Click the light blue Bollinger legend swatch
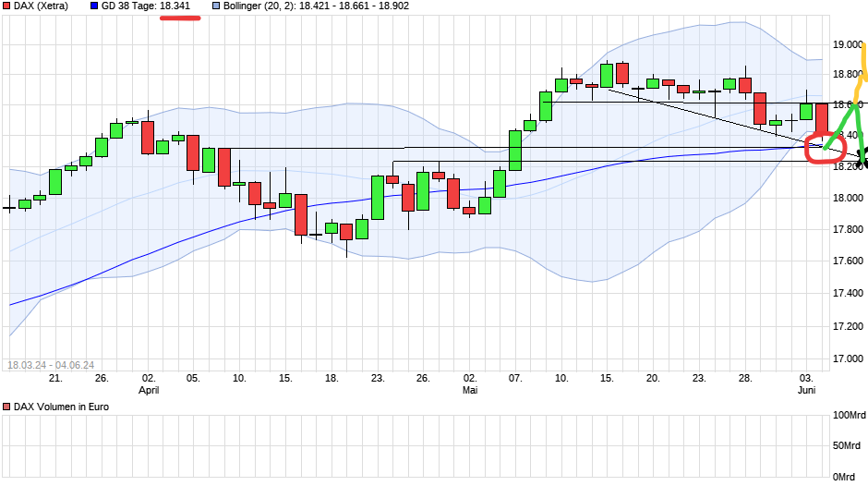This screenshot has height=486, width=868. click(x=216, y=6)
